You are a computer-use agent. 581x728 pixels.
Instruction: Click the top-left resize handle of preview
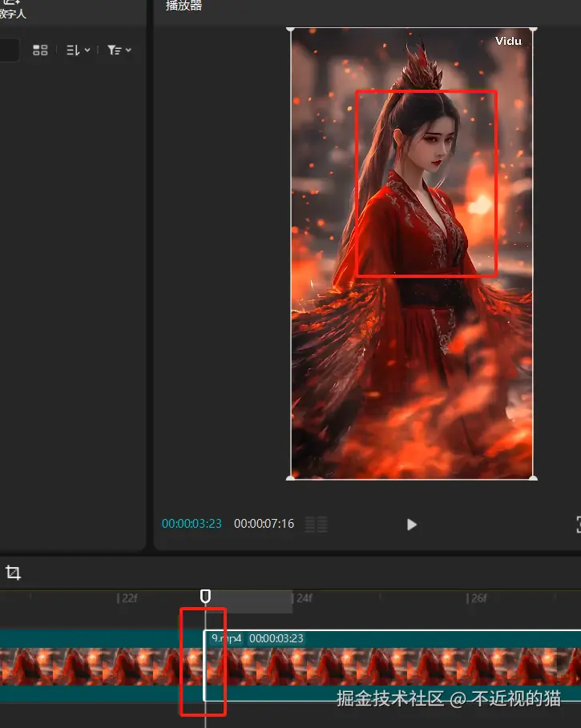(290, 30)
